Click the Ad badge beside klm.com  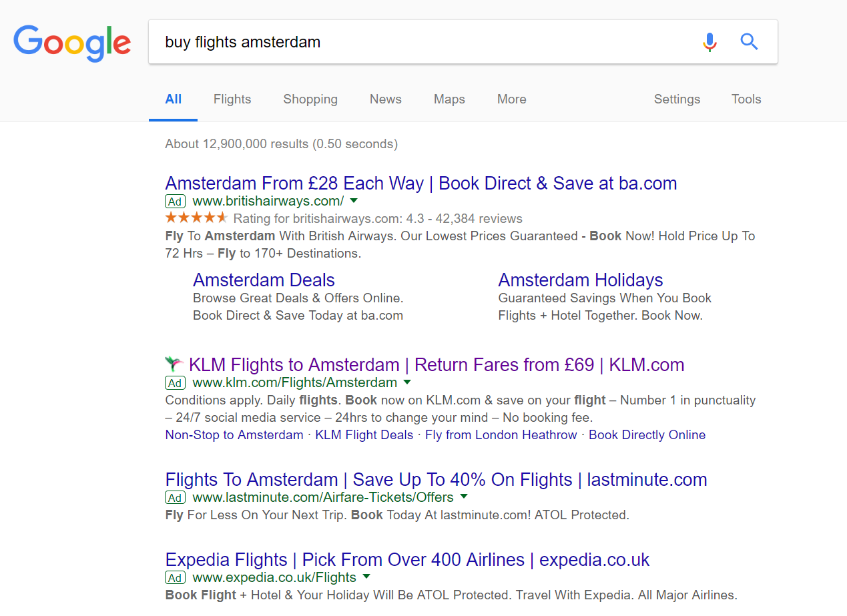click(175, 383)
